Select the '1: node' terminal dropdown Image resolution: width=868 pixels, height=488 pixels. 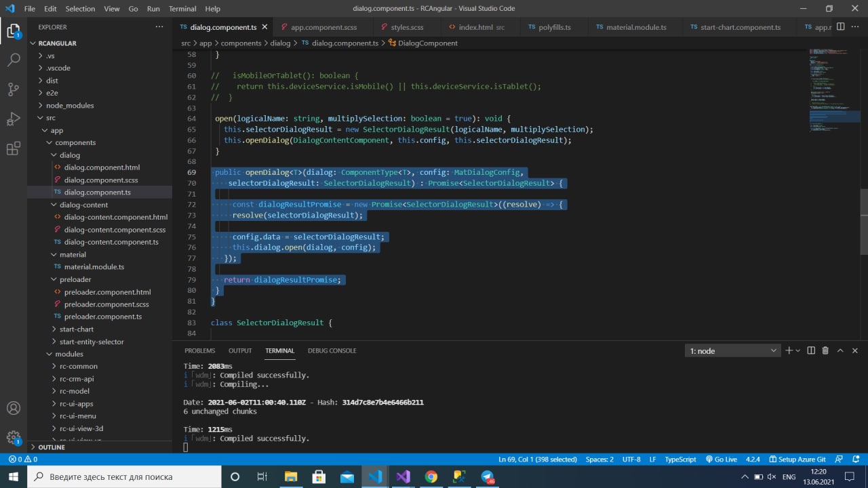733,350
